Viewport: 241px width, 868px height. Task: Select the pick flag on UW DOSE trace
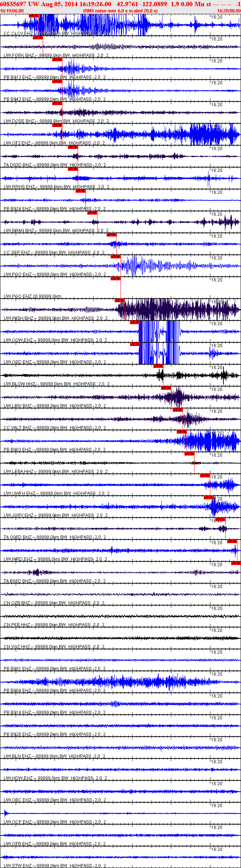tap(57, 103)
